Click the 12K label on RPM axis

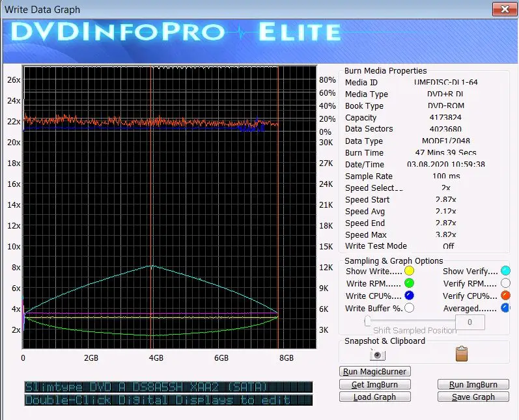pyautogui.click(x=326, y=267)
